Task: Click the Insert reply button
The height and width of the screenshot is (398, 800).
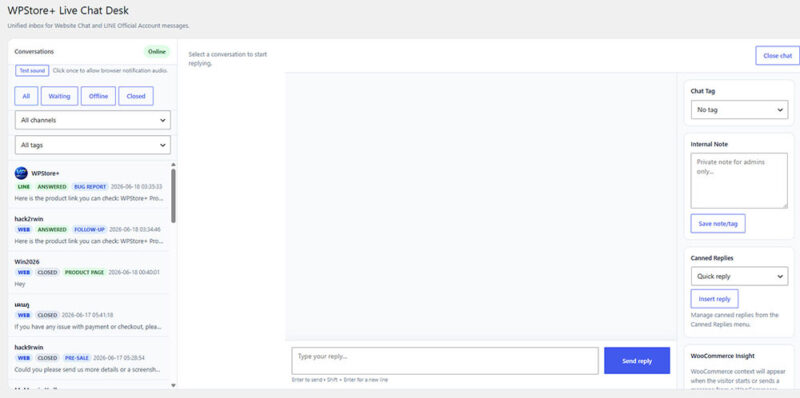Action: (x=714, y=299)
